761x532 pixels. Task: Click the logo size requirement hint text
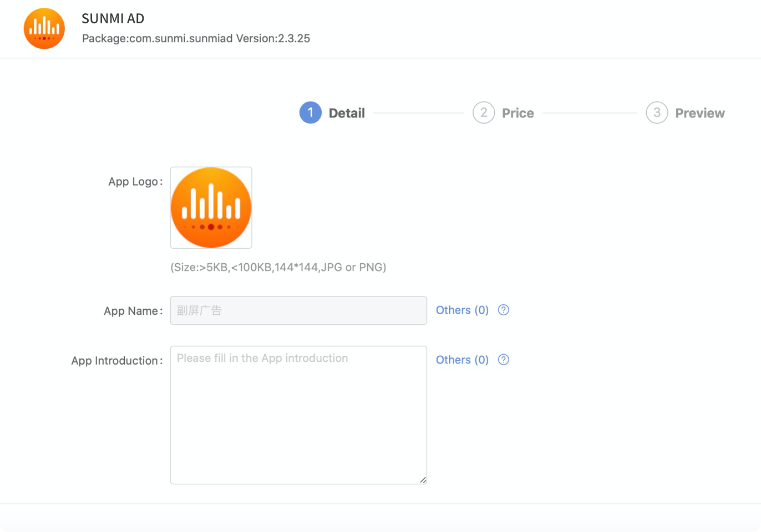pos(278,267)
